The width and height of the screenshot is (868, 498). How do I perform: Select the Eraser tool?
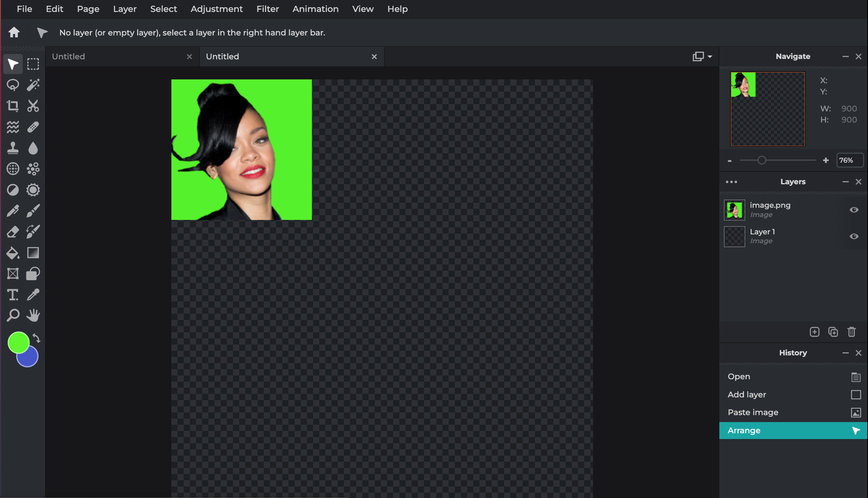coord(13,232)
